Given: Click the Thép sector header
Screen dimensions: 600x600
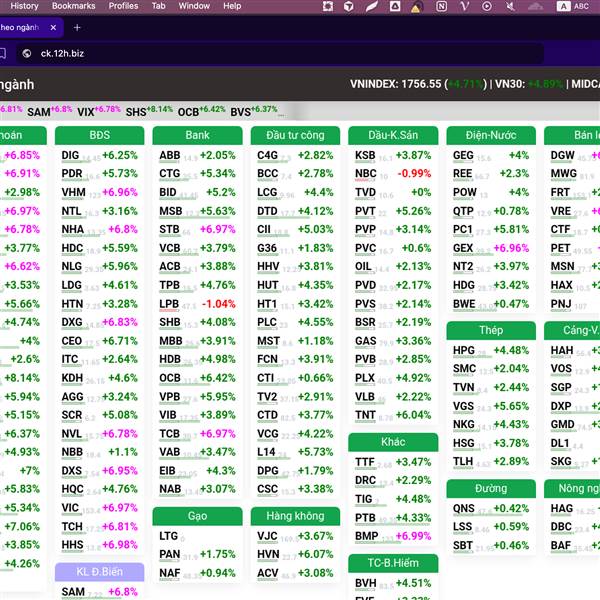Looking at the screenshot, I should click(x=491, y=330).
